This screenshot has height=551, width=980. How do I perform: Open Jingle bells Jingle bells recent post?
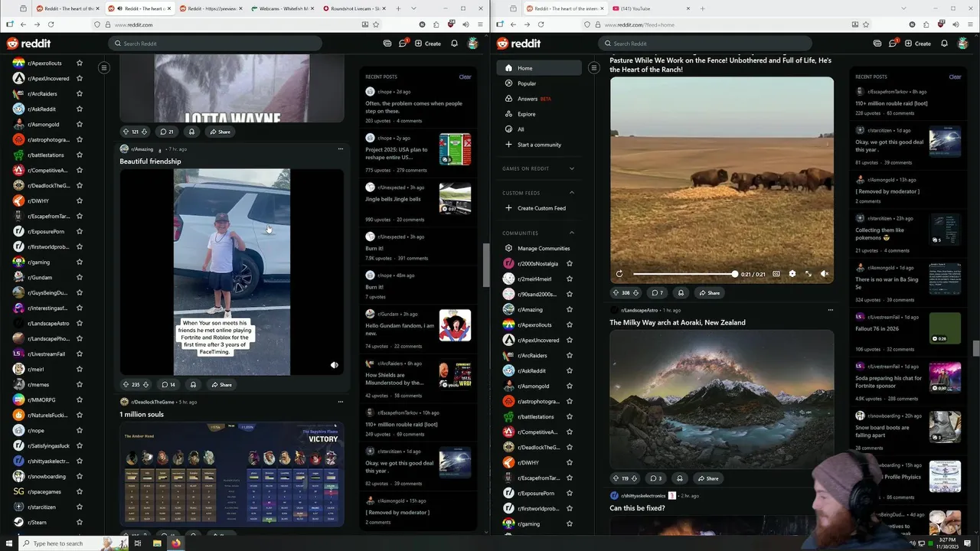pyautogui.click(x=393, y=199)
